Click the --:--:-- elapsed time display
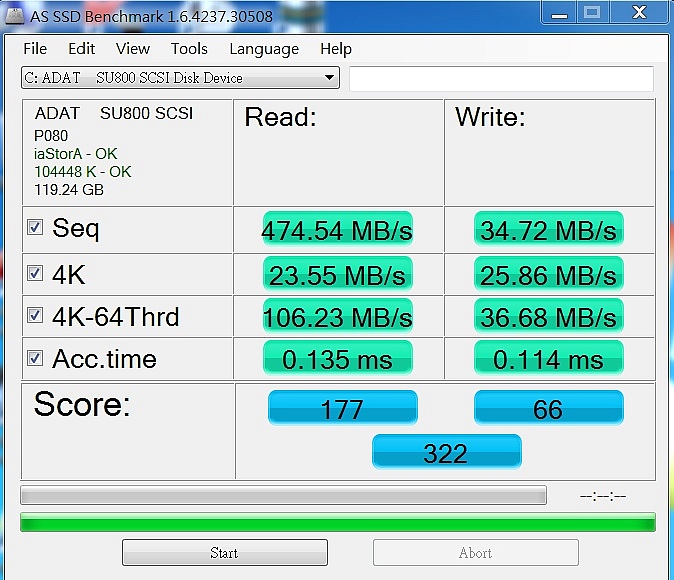 tap(603, 497)
